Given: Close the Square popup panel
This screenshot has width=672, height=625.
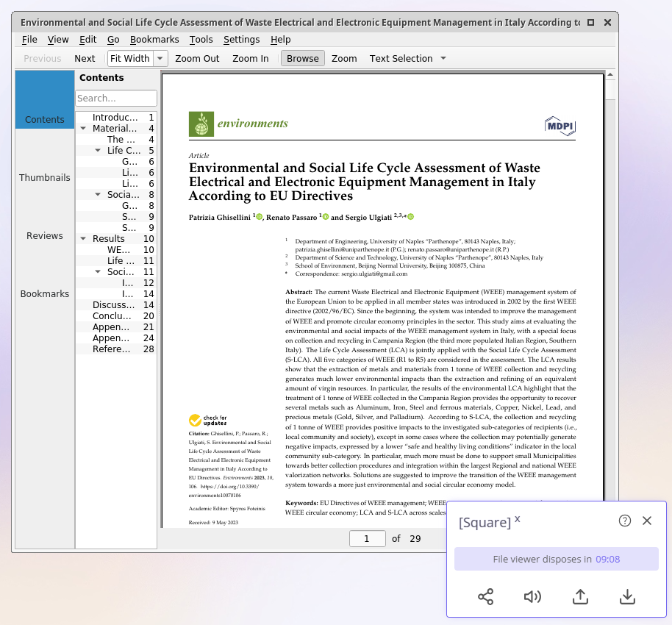Looking at the screenshot, I should pos(647,521).
